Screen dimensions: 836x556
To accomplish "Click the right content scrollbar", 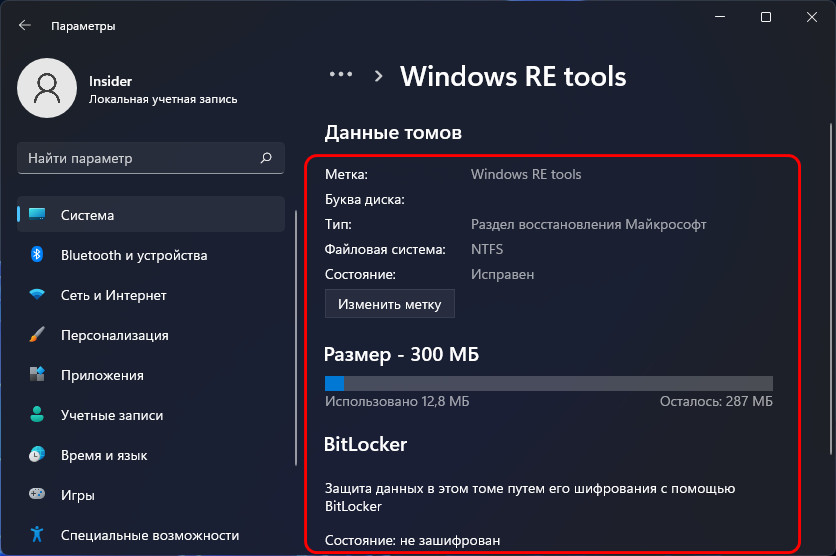I will (831, 289).
